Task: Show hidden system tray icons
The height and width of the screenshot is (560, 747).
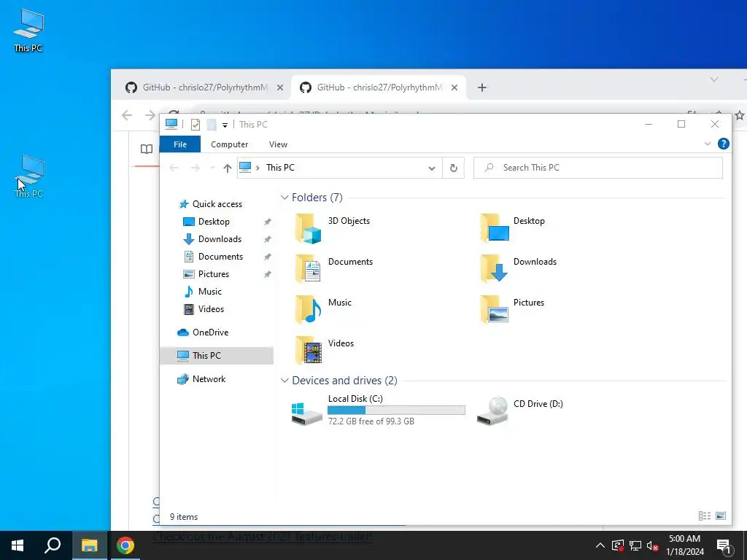Action: pos(600,545)
